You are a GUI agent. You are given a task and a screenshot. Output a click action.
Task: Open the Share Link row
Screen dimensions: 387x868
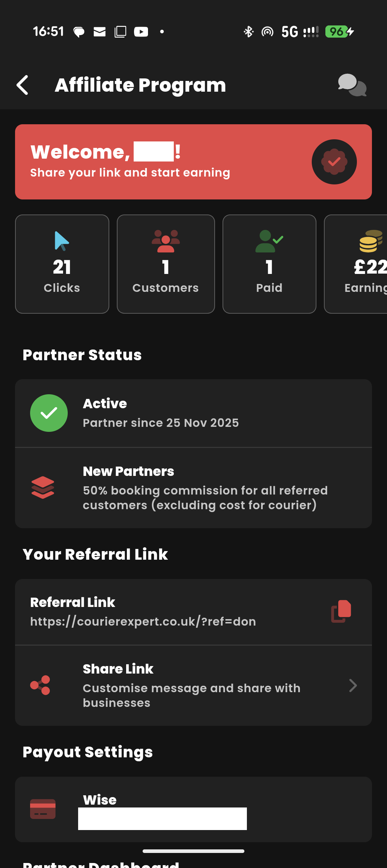pos(193,685)
